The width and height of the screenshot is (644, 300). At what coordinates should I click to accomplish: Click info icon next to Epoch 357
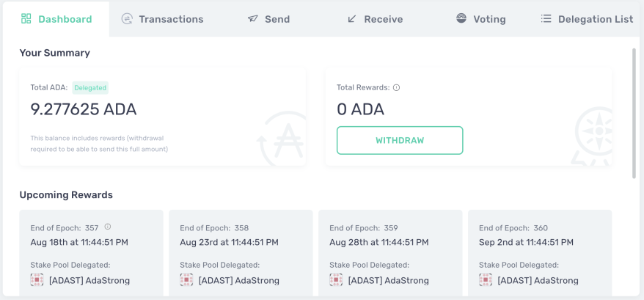(x=108, y=227)
